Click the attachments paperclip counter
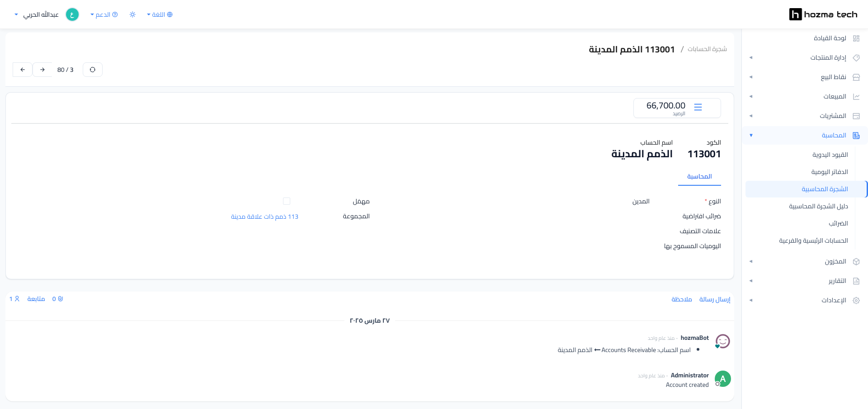The width and height of the screenshot is (868, 409). [57, 299]
